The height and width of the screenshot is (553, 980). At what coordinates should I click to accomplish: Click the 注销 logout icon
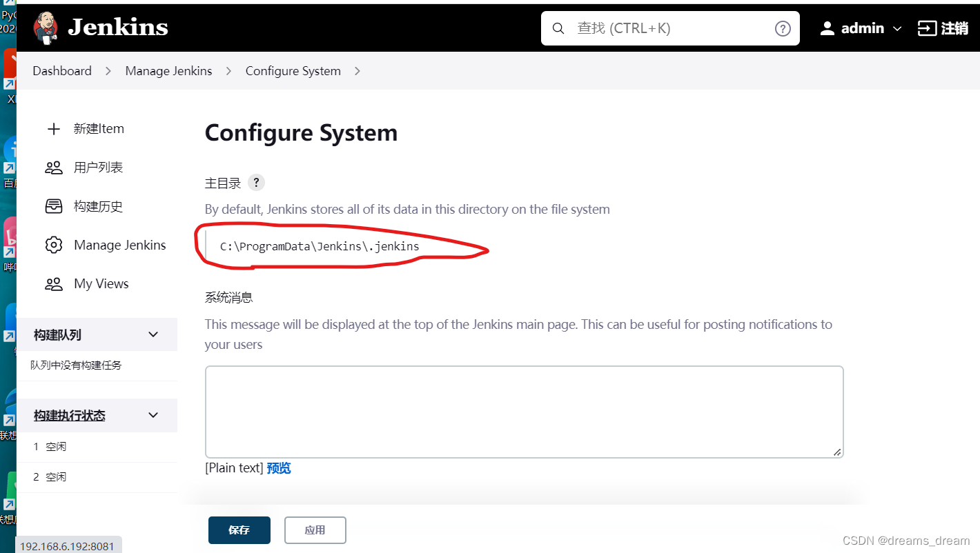click(925, 28)
